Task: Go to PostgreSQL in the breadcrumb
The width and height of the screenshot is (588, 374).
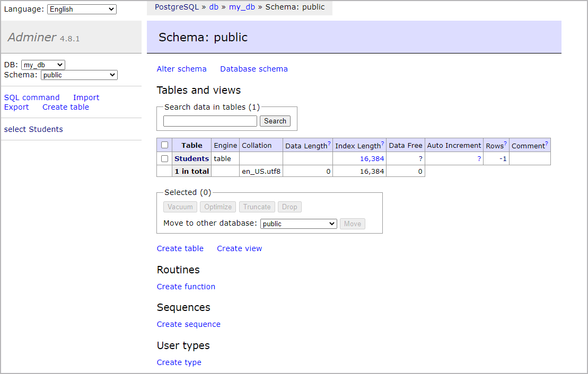Action: point(177,7)
